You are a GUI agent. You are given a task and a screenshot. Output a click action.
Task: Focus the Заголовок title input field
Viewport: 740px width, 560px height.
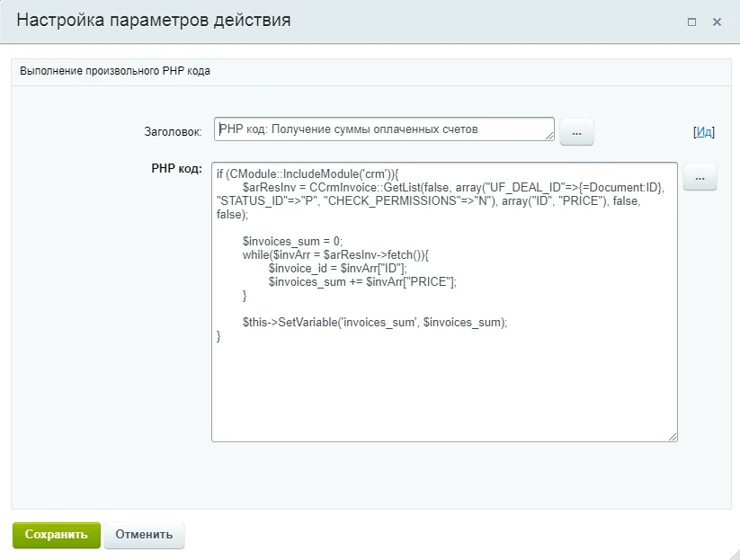point(384,129)
